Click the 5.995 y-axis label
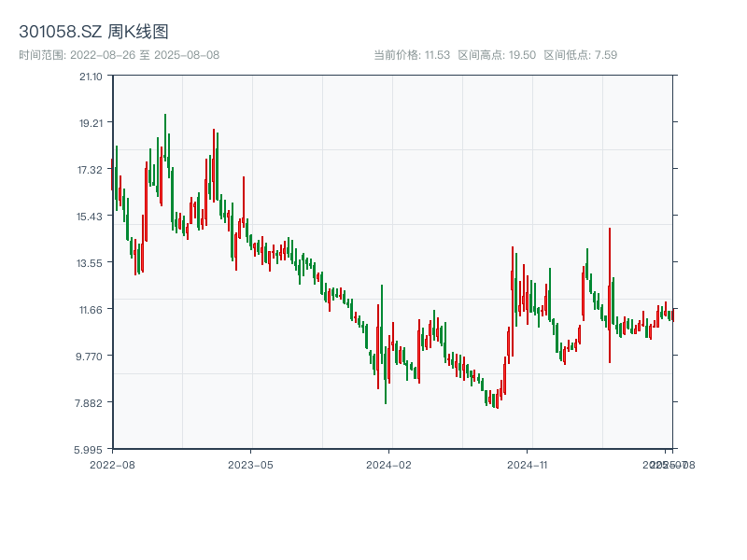Image resolution: width=747 pixels, height=560 pixels. (88, 450)
